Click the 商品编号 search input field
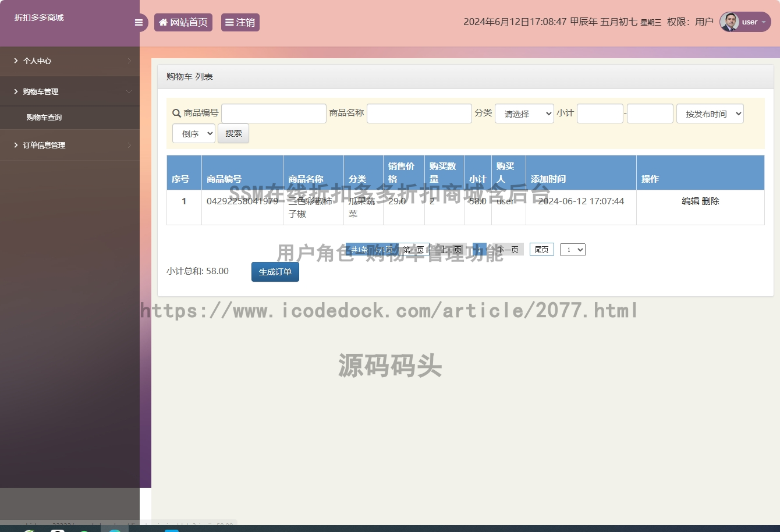 [274, 114]
